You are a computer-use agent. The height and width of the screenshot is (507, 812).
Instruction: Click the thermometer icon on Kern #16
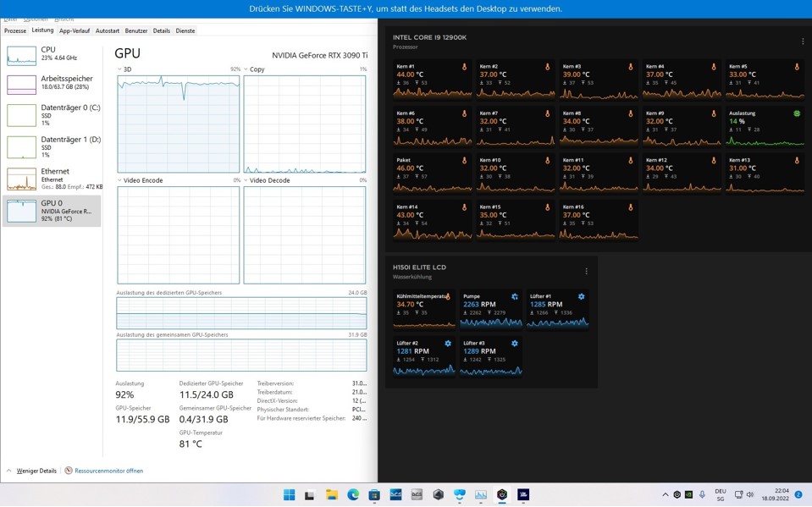(631, 207)
